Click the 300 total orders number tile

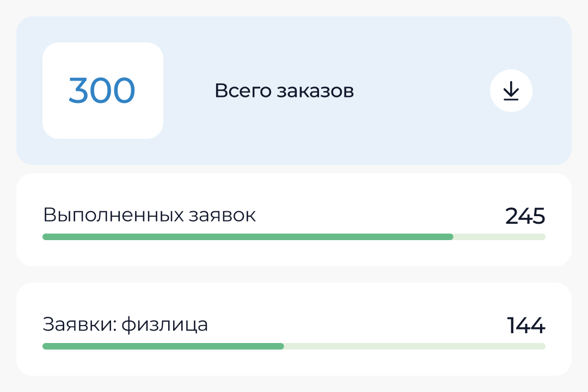click(103, 90)
